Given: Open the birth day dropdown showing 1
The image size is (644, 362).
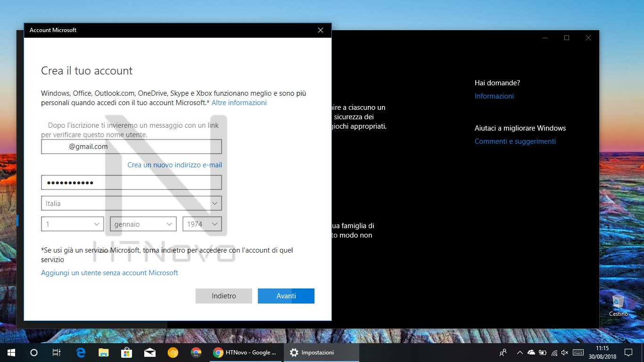Looking at the screenshot, I should (73, 224).
